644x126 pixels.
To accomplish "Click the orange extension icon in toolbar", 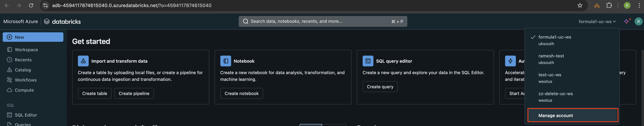I will pyautogui.click(x=597, y=5).
